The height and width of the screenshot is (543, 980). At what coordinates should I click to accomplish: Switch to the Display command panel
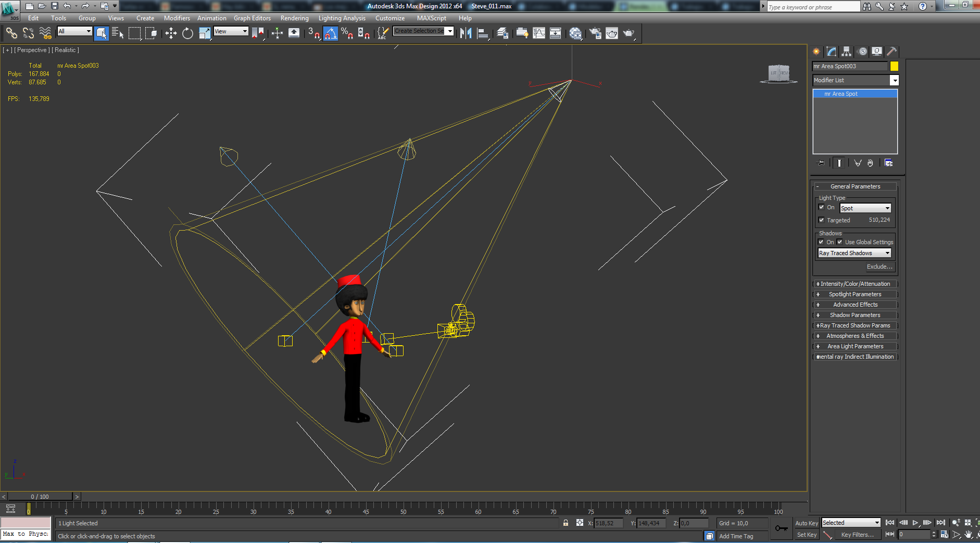877,52
